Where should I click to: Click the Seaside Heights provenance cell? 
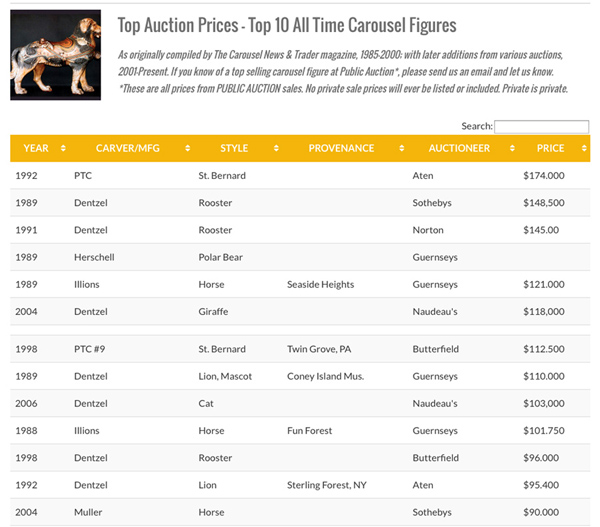(321, 284)
